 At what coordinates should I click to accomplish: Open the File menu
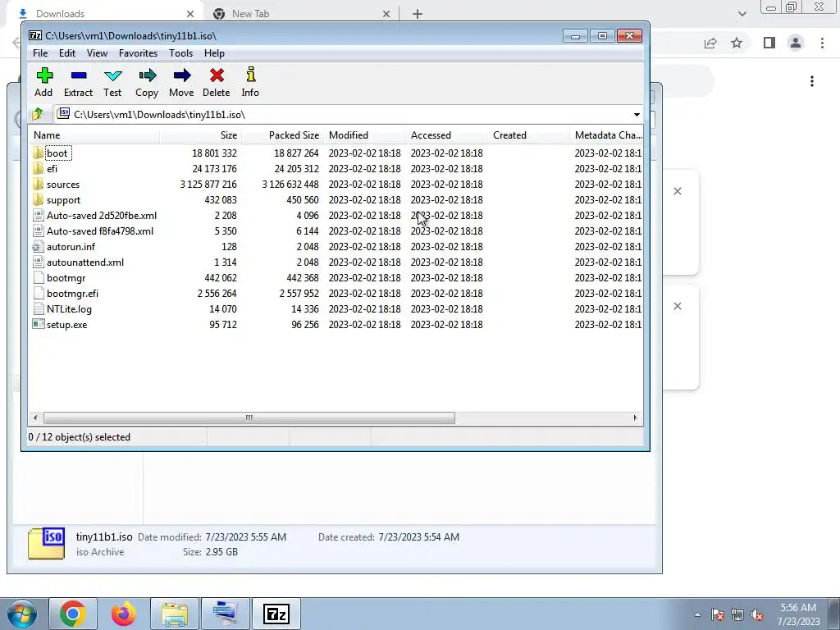tap(40, 53)
